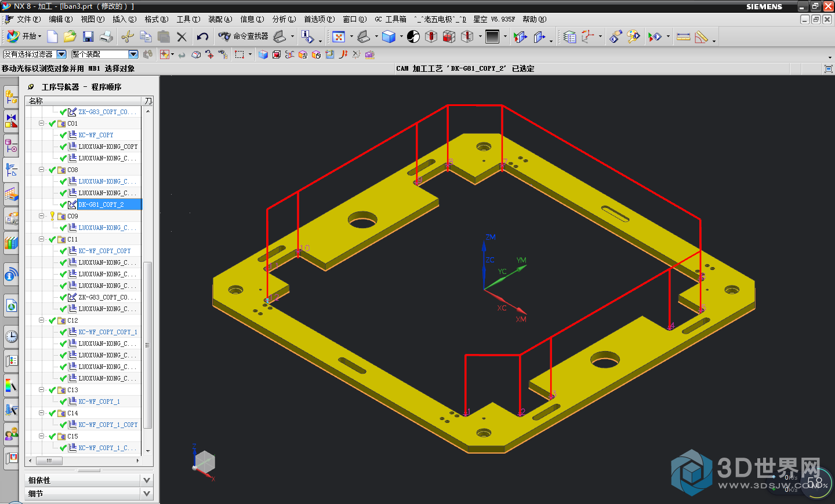835x504 pixels.
Task: Click the WCS coordinate axes icon
Action: [587, 36]
